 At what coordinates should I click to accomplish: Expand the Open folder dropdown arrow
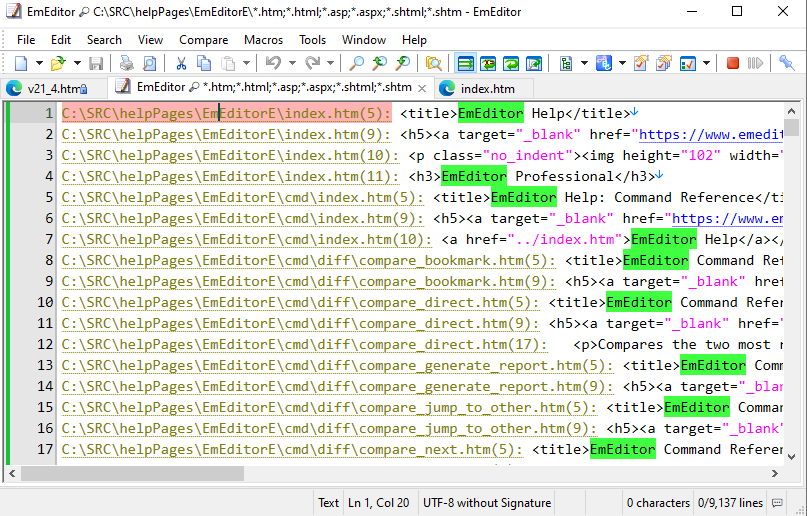click(77, 64)
